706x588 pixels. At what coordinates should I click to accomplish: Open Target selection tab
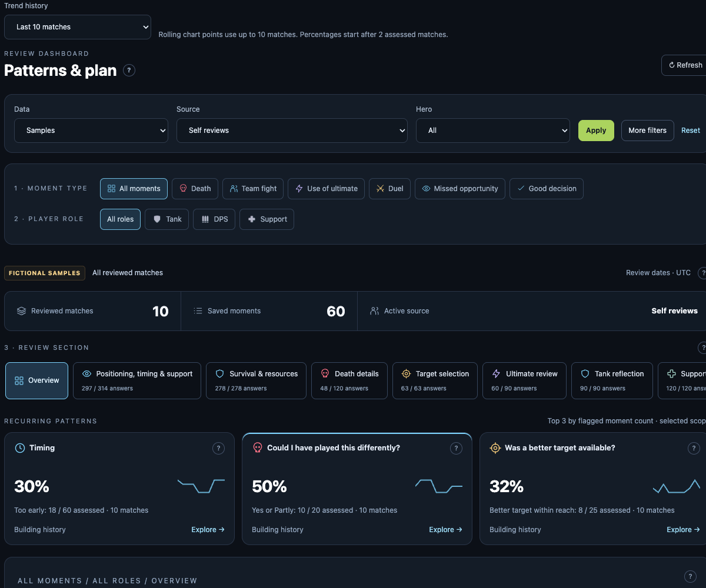point(435,380)
